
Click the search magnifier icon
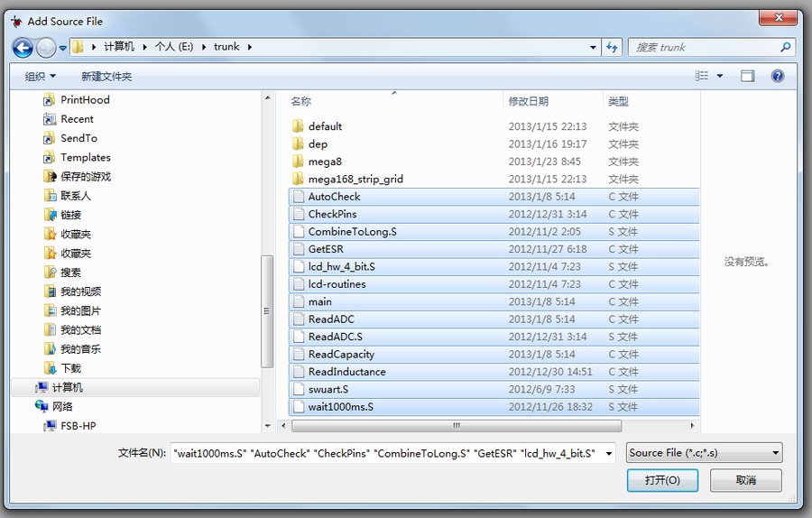785,47
